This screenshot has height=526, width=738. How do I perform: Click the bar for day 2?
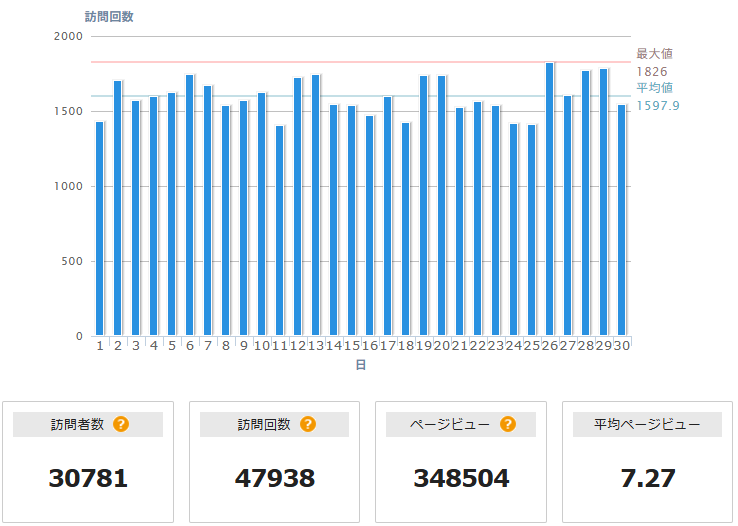[x=118, y=208]
